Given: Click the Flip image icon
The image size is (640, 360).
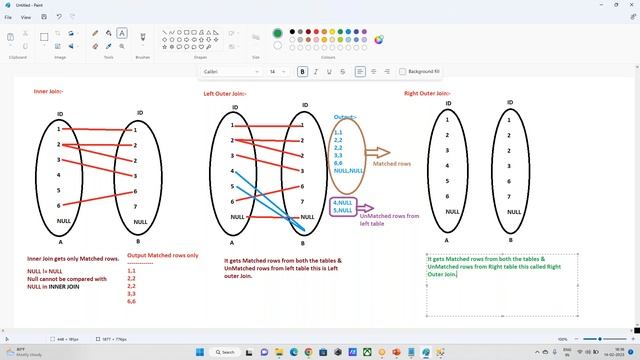Looking at the screenshot, I should pyautogui.click(x=71, y=46).
